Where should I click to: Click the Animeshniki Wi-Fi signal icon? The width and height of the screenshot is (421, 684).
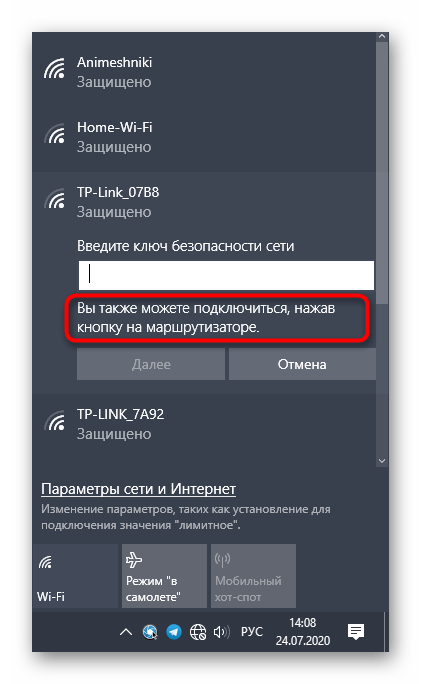click(x=54, y=68)
